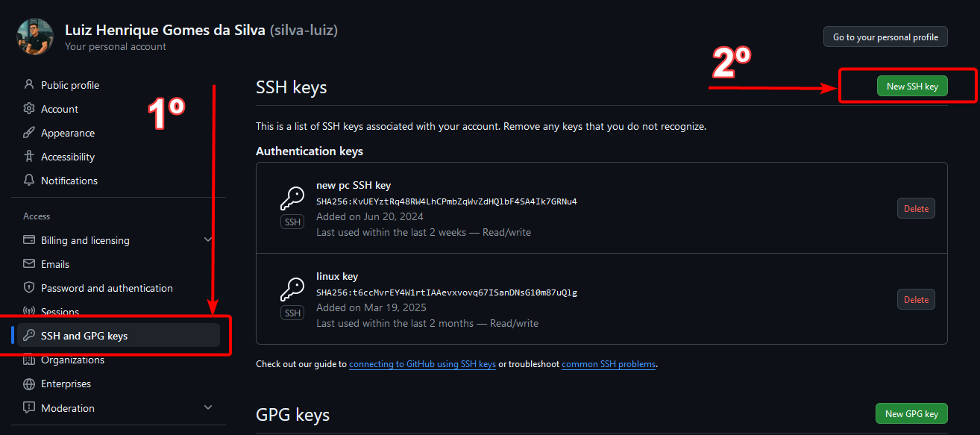Click the Emails envelope icon
This screenshot has width=980, height=435.
(x=29, y=264)
